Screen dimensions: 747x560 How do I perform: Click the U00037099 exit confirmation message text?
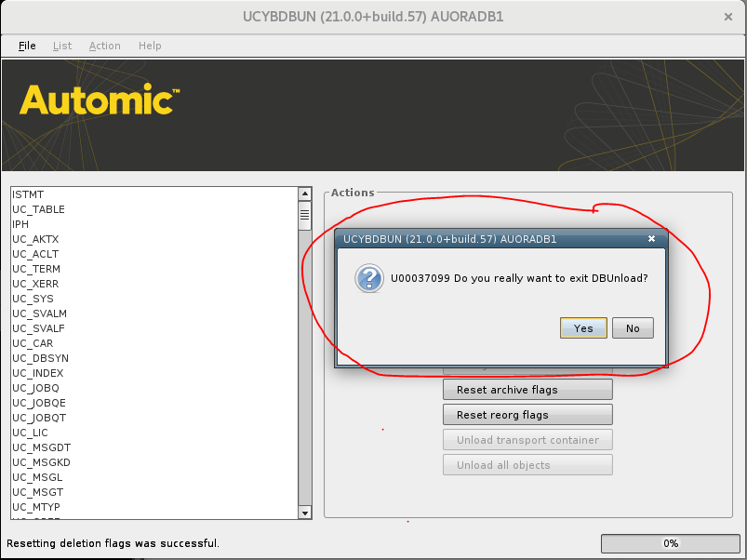519,278
